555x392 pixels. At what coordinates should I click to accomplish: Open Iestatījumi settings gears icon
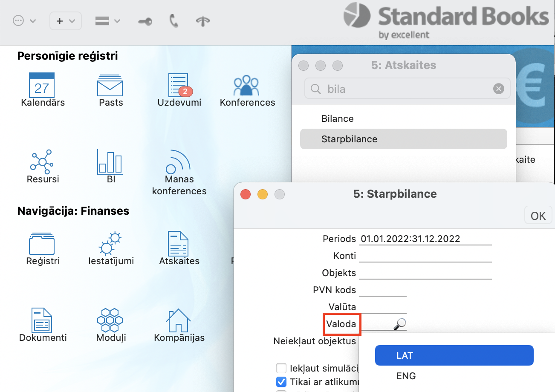110,243
